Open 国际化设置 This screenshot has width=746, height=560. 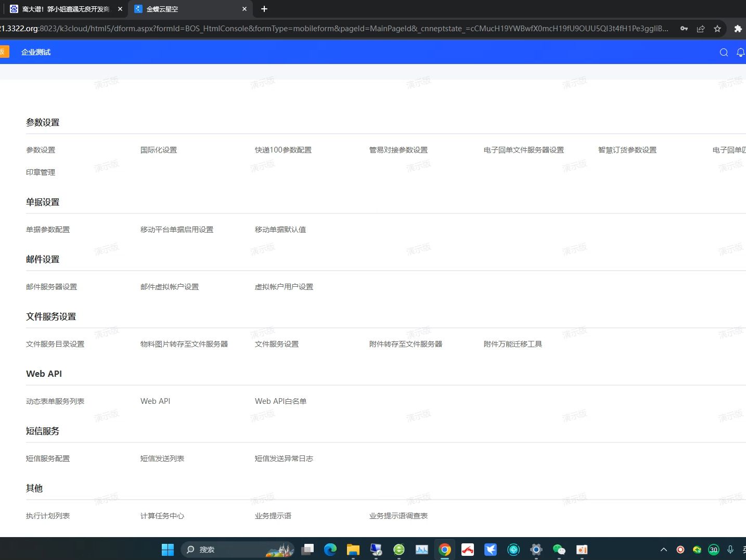159,150
